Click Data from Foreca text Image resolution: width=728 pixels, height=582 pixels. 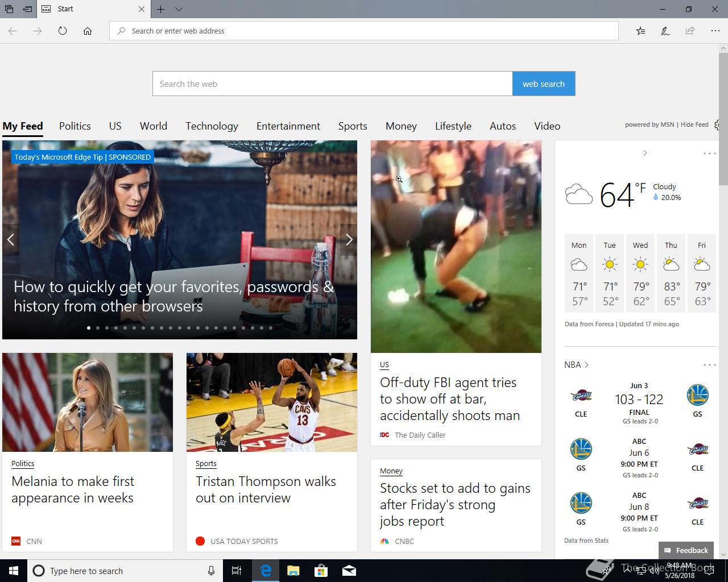[589, 324]
